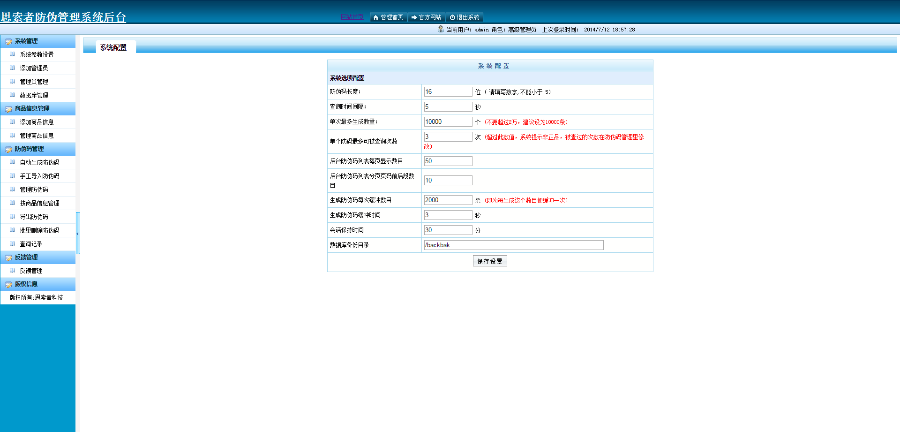Expand the 版权信息 sidebar section
The height and width of the screenshot is (432, 900).
click(x=37, y=284)
